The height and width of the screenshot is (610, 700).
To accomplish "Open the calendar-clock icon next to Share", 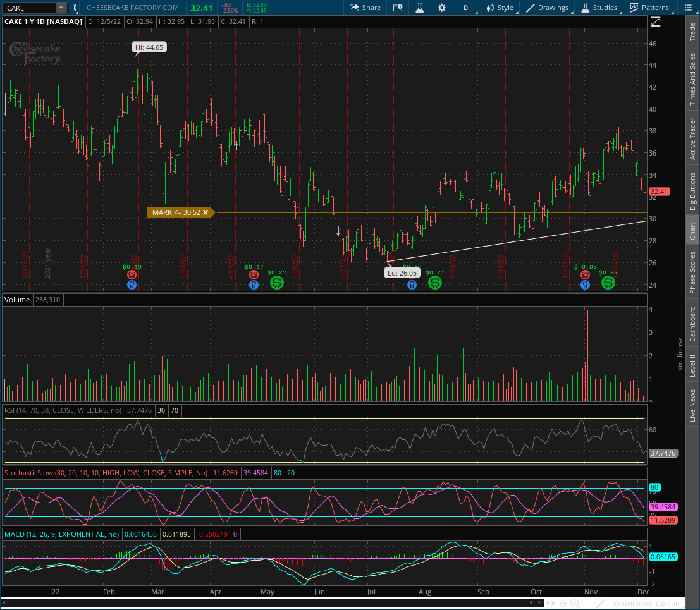I will click(397, 8).
